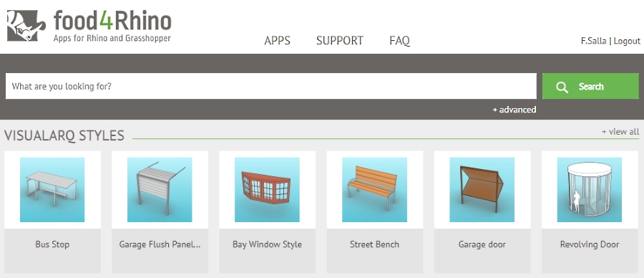Open the Garage Flush Panel thumbnail image

(160, 190)
